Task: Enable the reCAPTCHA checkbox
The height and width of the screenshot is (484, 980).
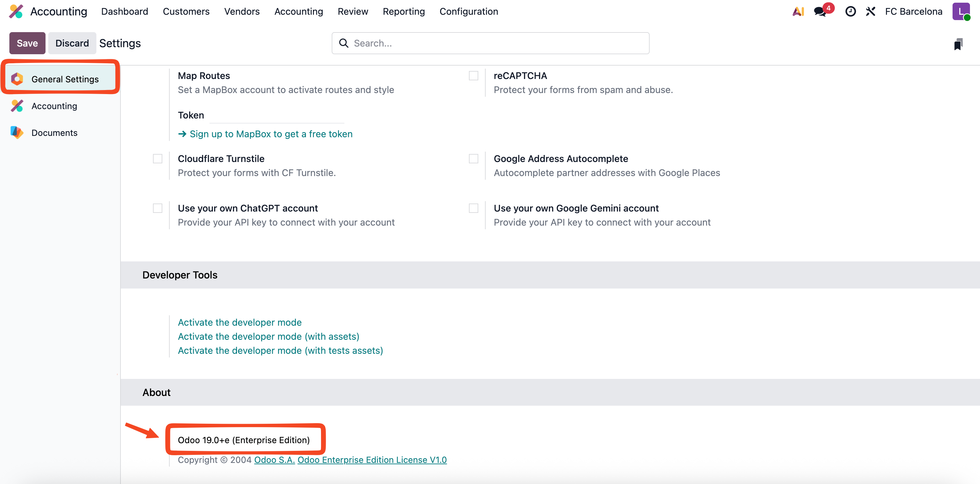Action: (473, 76)
